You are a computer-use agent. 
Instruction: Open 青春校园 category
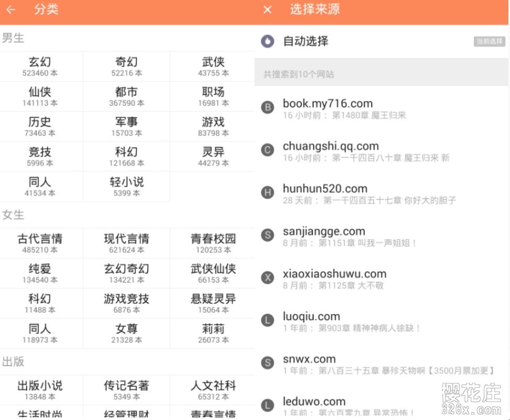pos(213,243)
